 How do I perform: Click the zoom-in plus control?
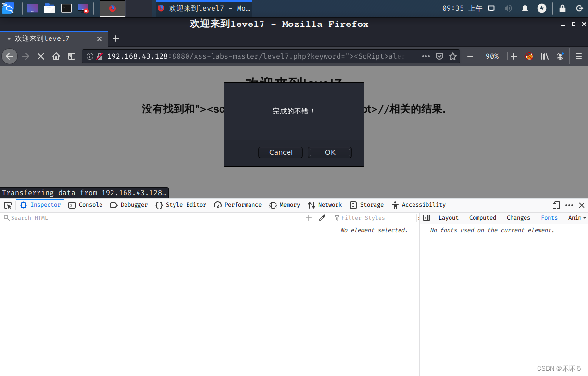click(513, 56)
